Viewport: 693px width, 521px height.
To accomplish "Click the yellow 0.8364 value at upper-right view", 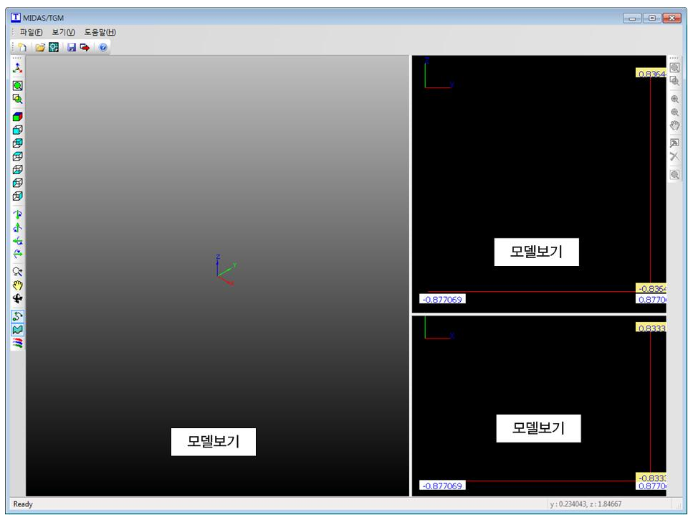I will [650, 73].
